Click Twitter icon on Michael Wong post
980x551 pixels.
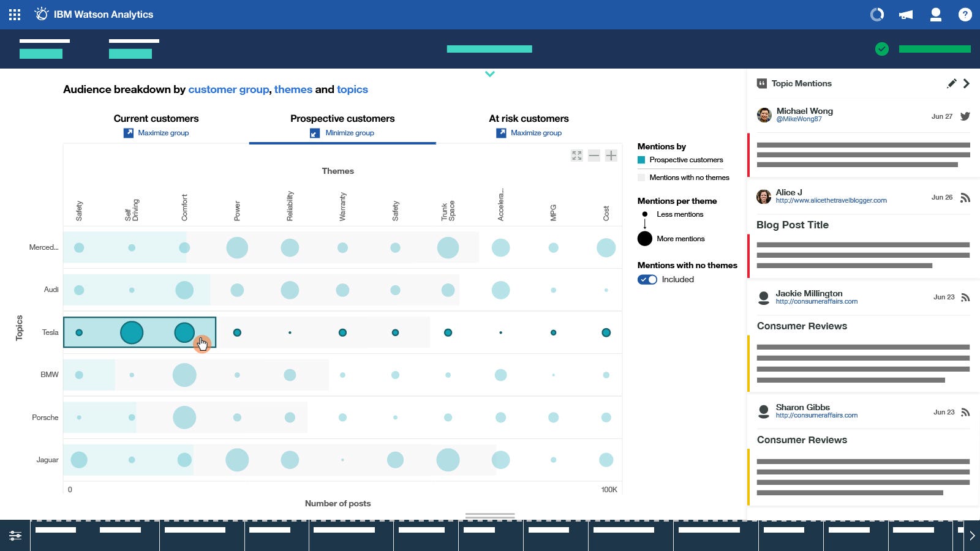(965, 116)
